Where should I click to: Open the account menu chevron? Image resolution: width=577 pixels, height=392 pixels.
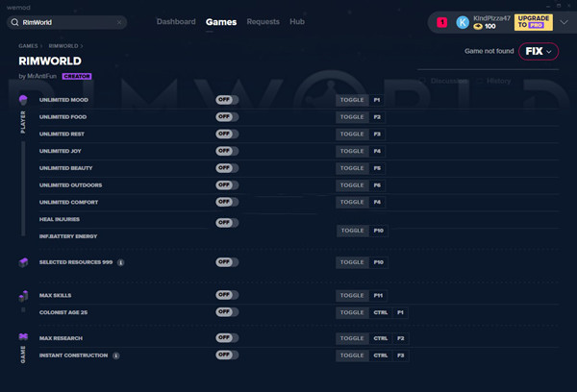coord(564,22)
